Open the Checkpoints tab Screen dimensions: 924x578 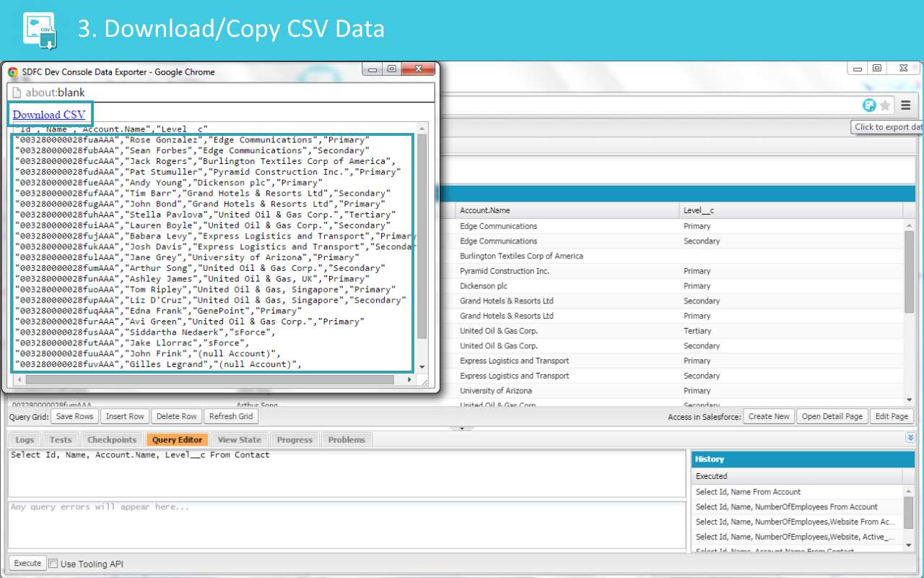tap(112, 440)
